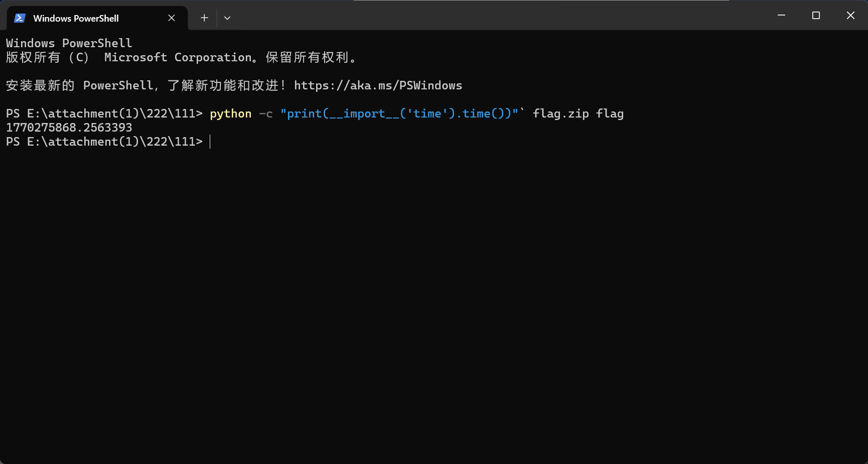Image resolution: width=868 pixels, height=464 pixels.
Task: Close the Windows PowerShell tab
Action: point(172,18)
